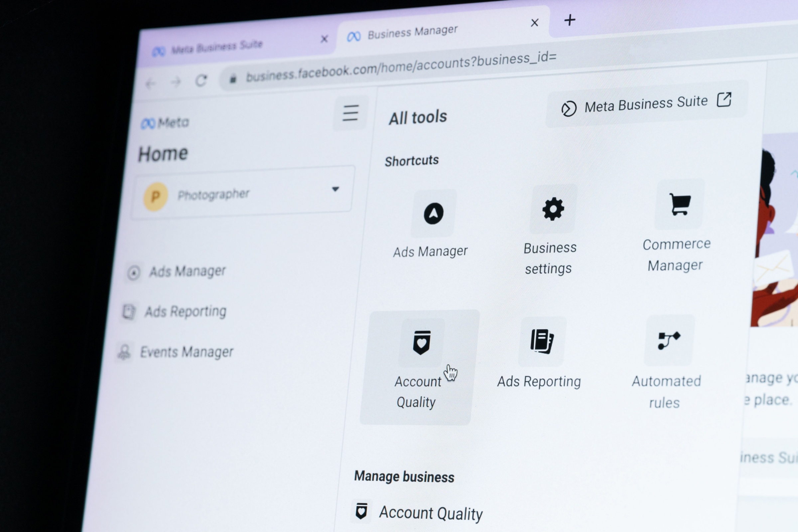This screenshot has height=532, width=798.
Task: Click the hamburger menu icon
Action: coord(350,113)
